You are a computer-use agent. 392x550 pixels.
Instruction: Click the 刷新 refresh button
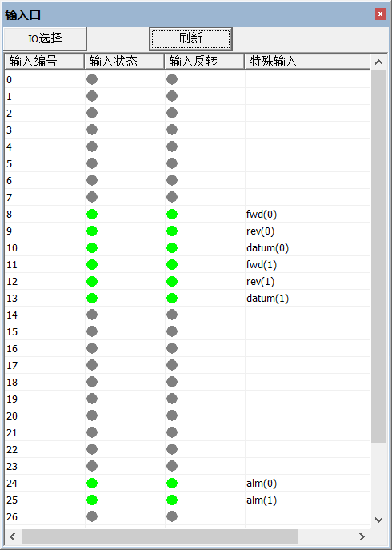click(x=190, y=38)
